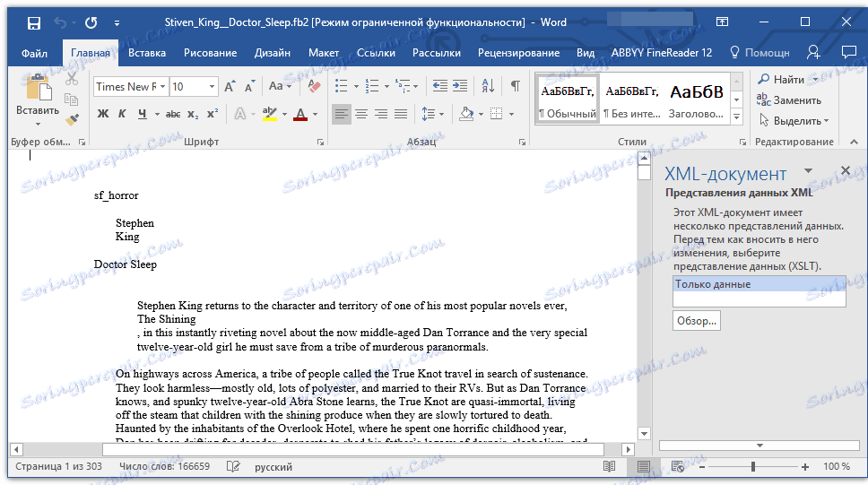Open the ABBYY FineReader 12 tab
Screen dimensions: 868x485
coord(662,53)
